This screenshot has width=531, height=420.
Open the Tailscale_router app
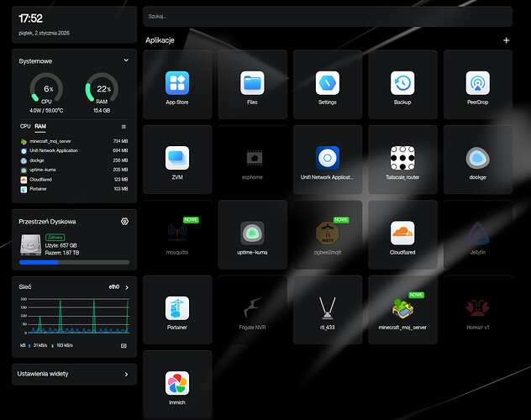pyautogui.click(x=402, y=157)
